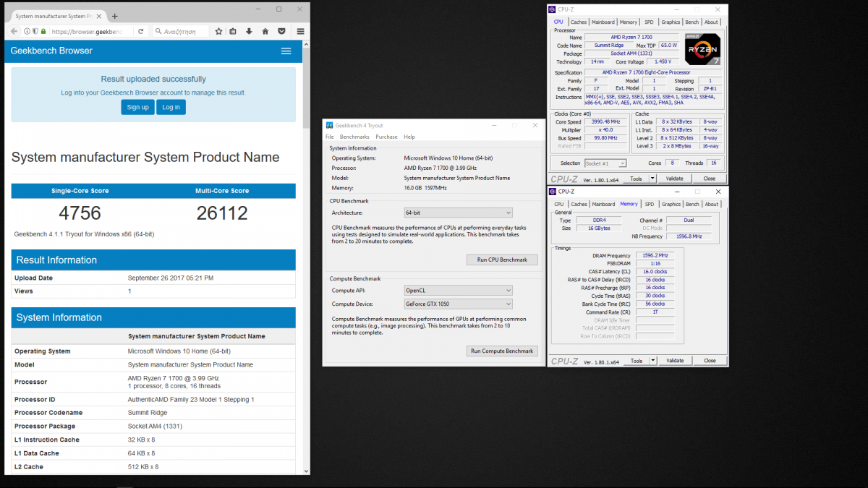
Task: Click the green padlock security icon
Action: point(43,31)
